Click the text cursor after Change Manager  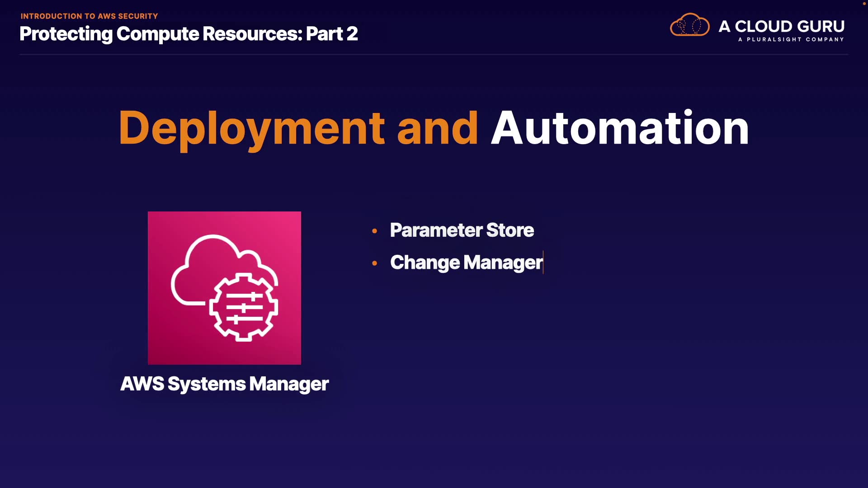point(543,263)
